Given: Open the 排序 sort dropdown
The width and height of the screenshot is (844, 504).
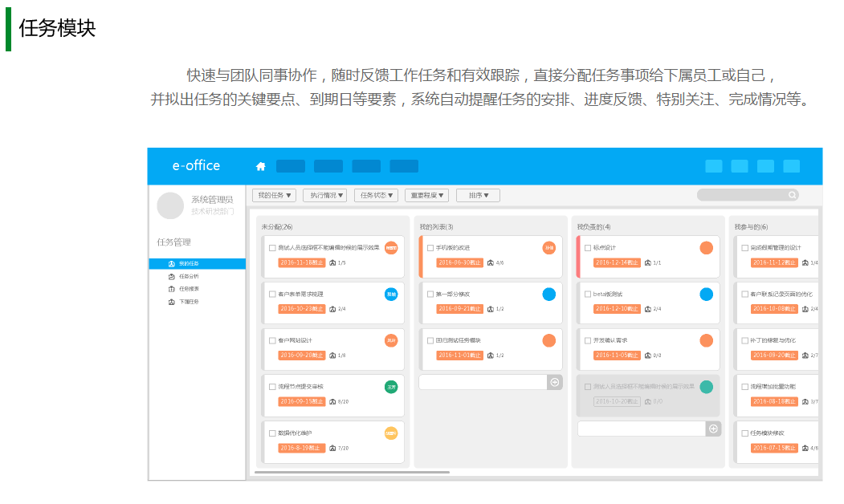Looking at the screenshot, I should coord(478,195).
